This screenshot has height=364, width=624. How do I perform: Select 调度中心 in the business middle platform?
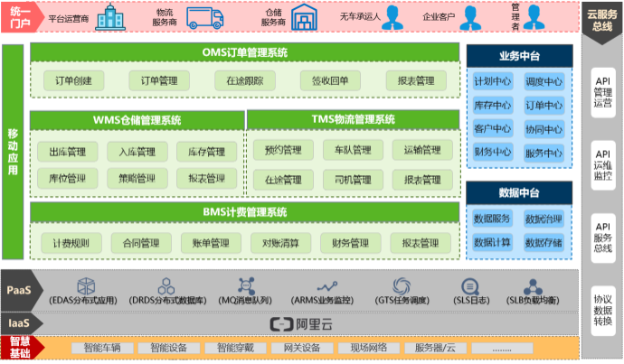544,82
